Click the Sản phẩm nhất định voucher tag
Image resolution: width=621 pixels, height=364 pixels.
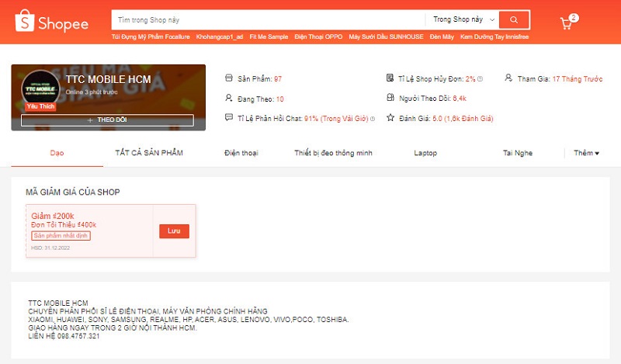pos(61,236)
